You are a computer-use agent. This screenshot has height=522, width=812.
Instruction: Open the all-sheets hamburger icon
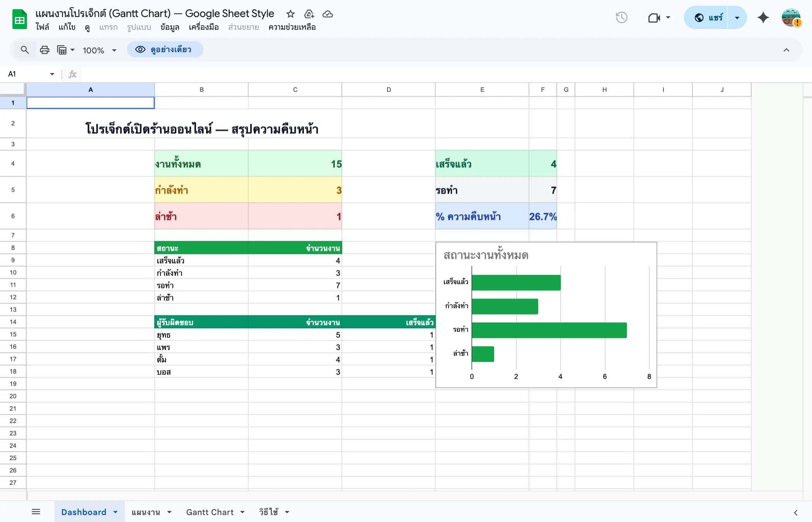[37, 511]
